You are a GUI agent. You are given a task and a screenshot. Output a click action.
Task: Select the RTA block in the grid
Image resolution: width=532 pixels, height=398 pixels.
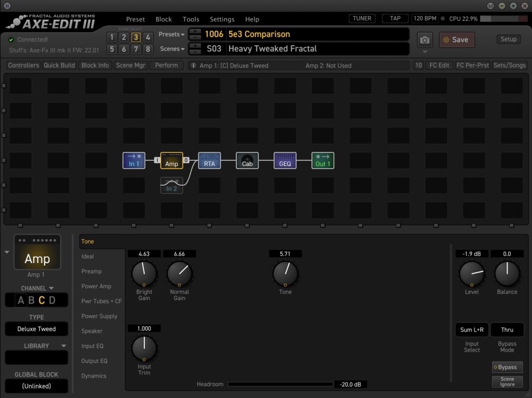[209, 160]
